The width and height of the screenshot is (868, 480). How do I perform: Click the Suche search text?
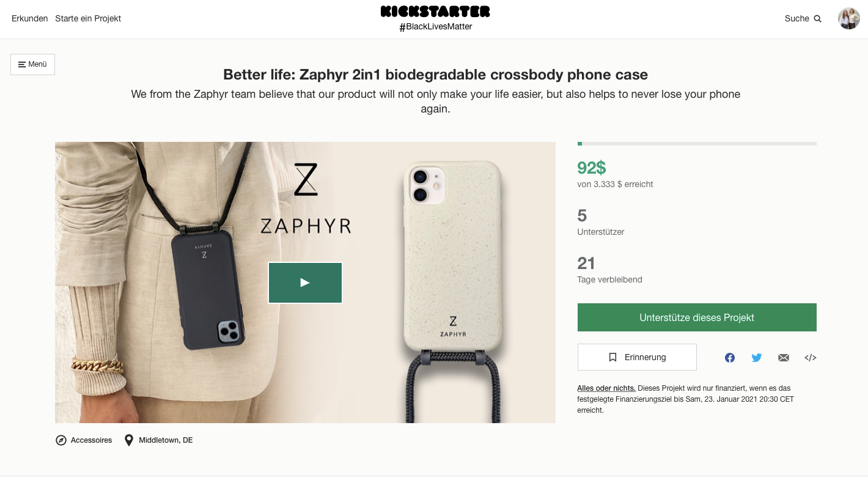point(797,19)
